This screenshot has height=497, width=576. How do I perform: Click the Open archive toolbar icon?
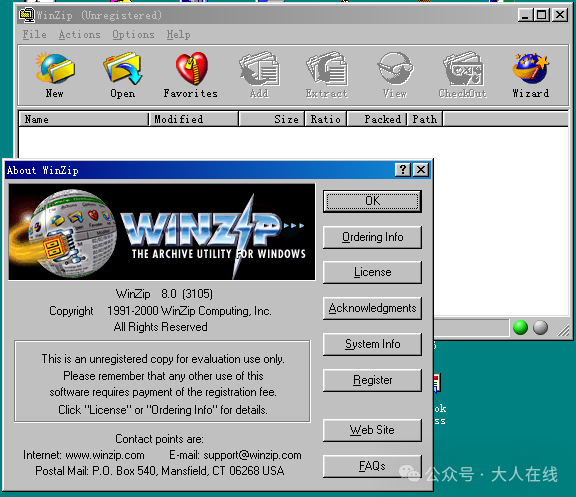pyautogui.click(x=123, y=75)
